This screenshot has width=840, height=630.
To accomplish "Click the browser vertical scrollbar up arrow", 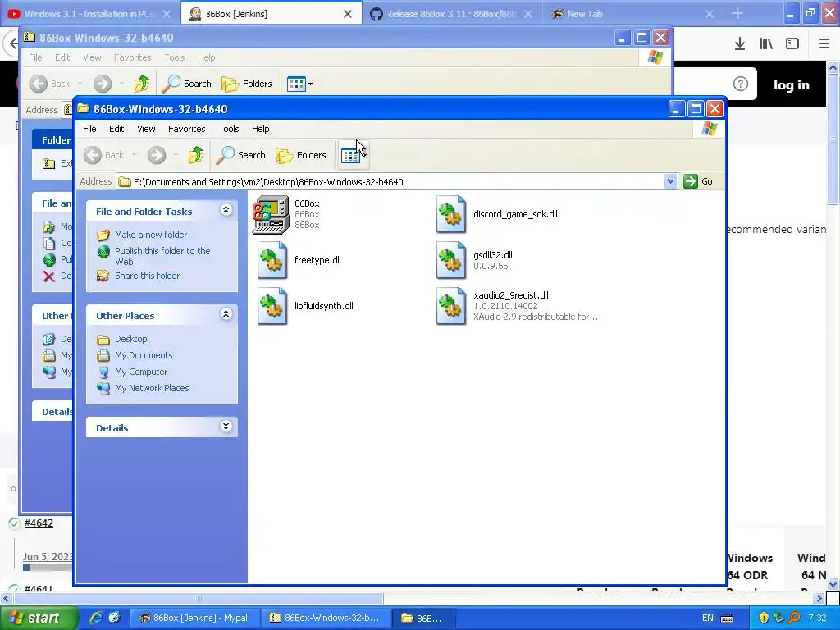I will (833, 67).
